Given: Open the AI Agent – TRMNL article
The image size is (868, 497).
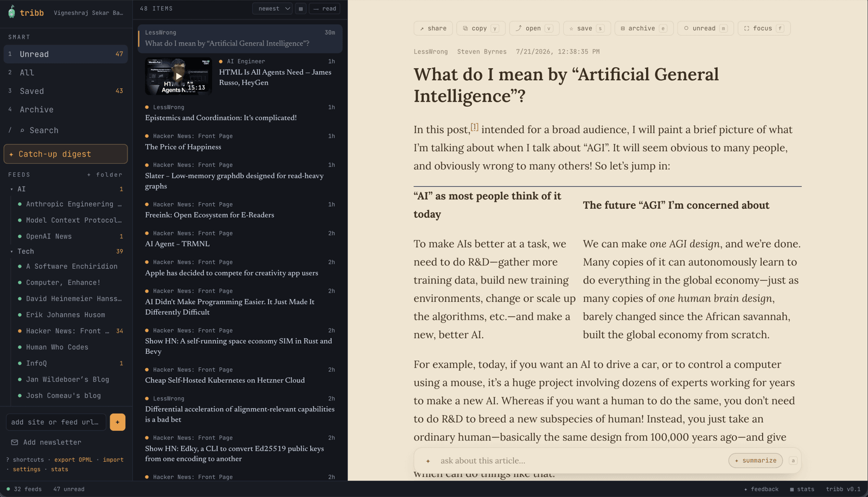Looking at the screenshot, I should pyautogui.click(x=240, y=238).
